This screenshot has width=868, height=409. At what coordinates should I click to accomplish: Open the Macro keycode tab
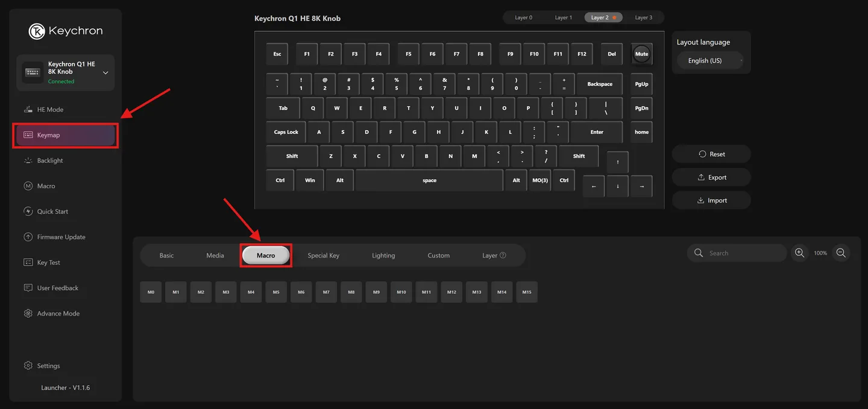[266, 255]
